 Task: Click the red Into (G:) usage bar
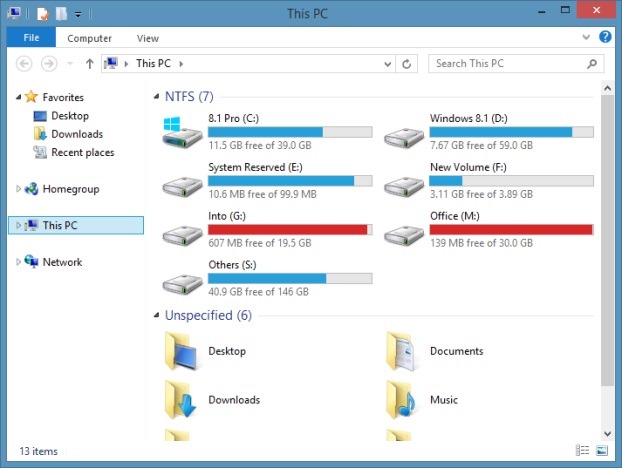(x=290, y=230)
